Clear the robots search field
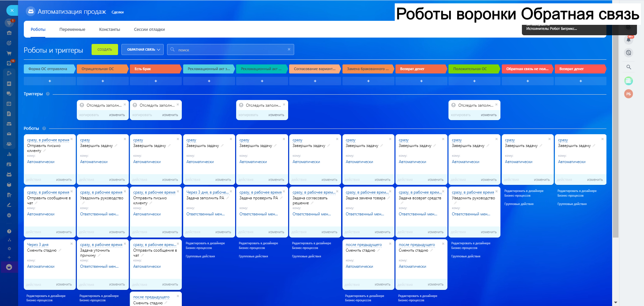The width and height of the screenshot is (644, 306). click(289, 49)
